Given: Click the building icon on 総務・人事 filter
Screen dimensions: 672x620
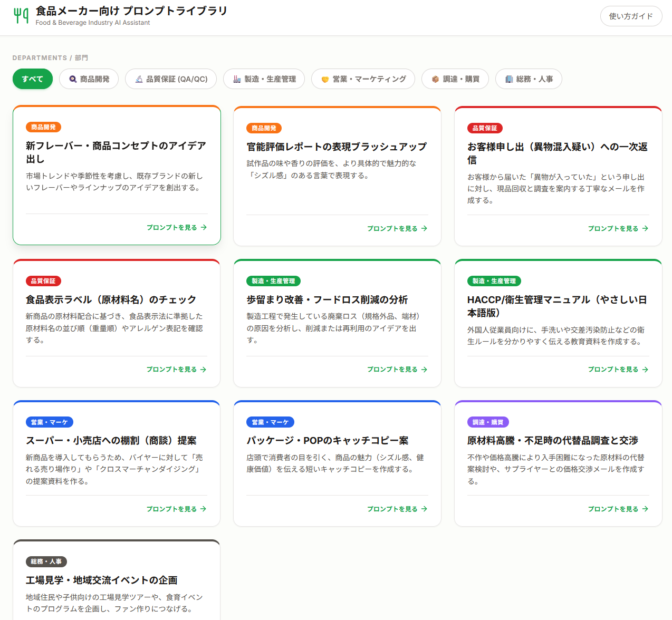Looking at the screenshot, I should 509,79.
